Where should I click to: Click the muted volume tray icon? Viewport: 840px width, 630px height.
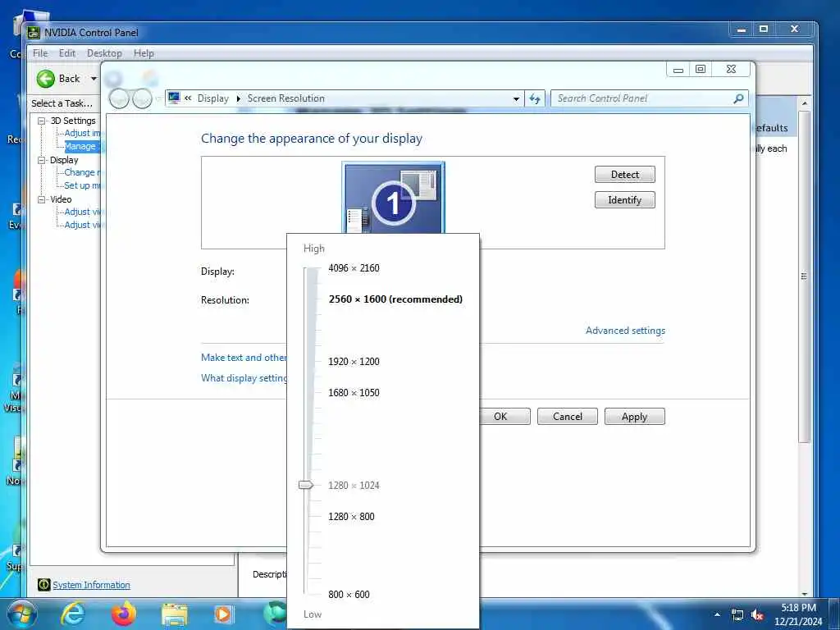click(757, 615)
